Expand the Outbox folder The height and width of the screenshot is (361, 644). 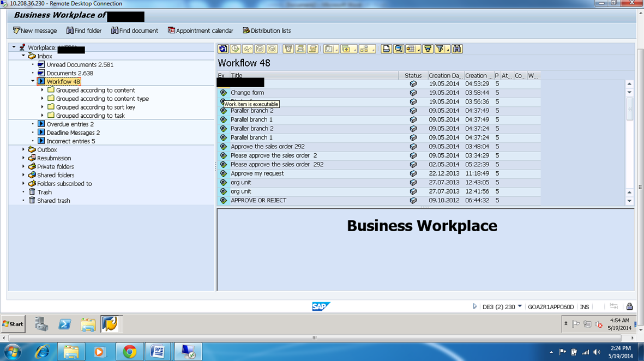click(23, 149)
